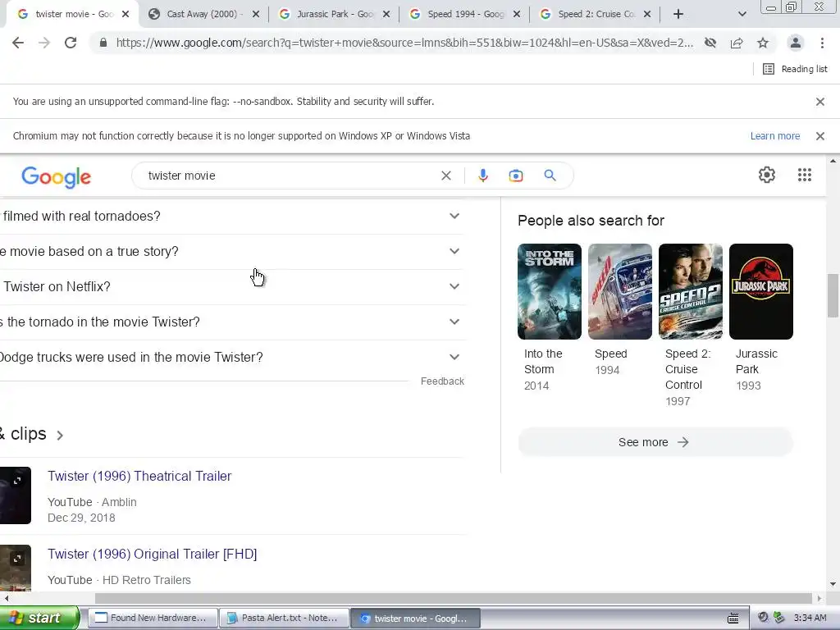
Task: Bookmark this page with star icon
Action: pyautogui.click(x=763, y=43)
